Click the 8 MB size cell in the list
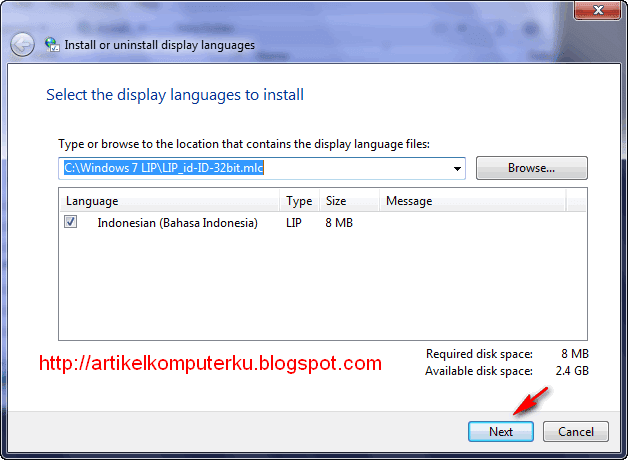 click(339, 223)
